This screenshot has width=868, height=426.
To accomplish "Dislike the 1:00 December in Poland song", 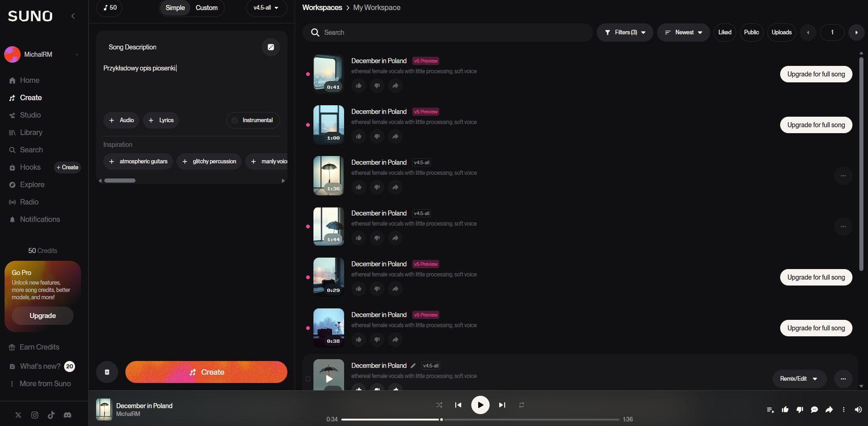I will coord(377,136).
